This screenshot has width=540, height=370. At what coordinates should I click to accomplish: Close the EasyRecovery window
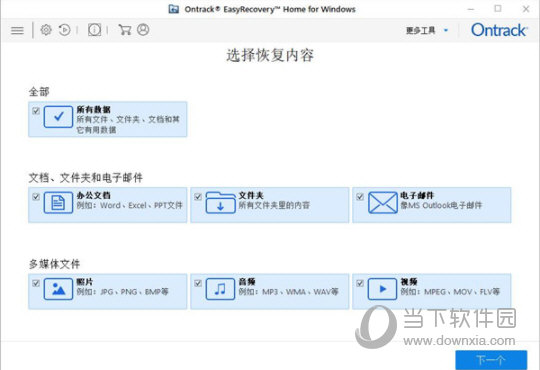526,9
